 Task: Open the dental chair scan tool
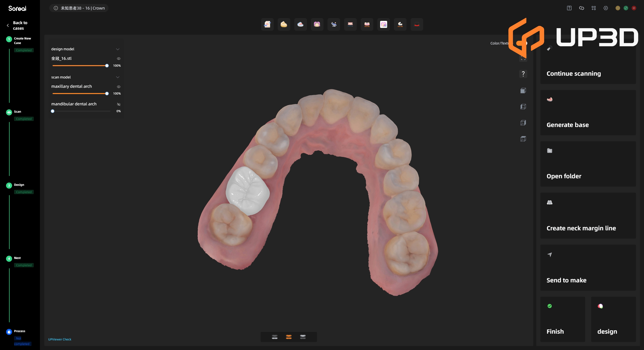click(334, 24)
